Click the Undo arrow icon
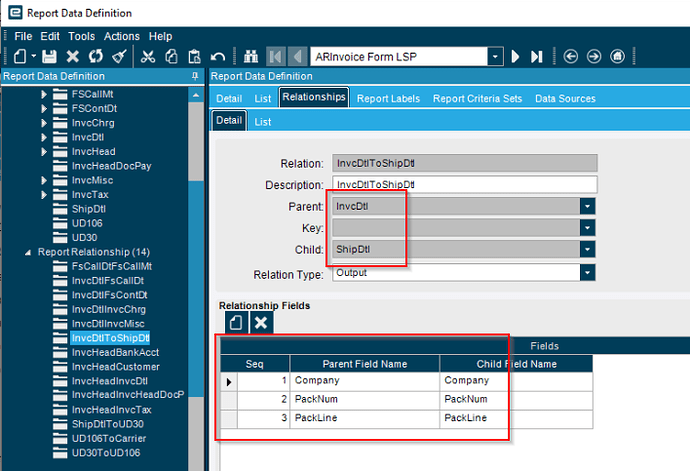690x471 pixels. [217, 57]
